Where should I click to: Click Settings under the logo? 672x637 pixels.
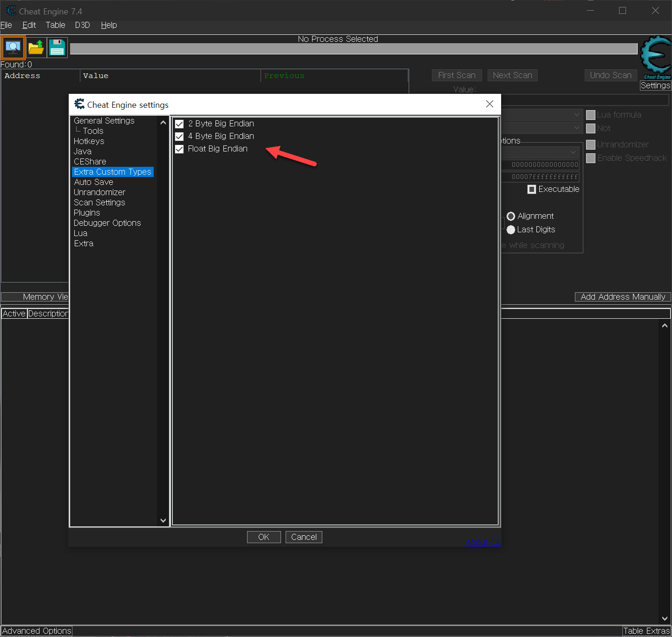pos(655,85)
